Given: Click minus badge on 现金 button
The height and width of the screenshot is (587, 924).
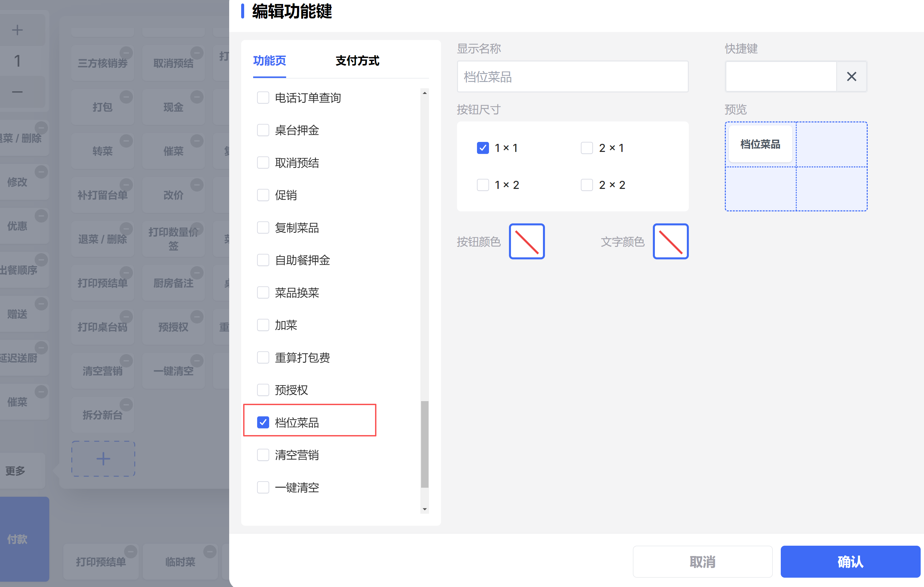Looking at the screenshot, I should pos(197,97).
